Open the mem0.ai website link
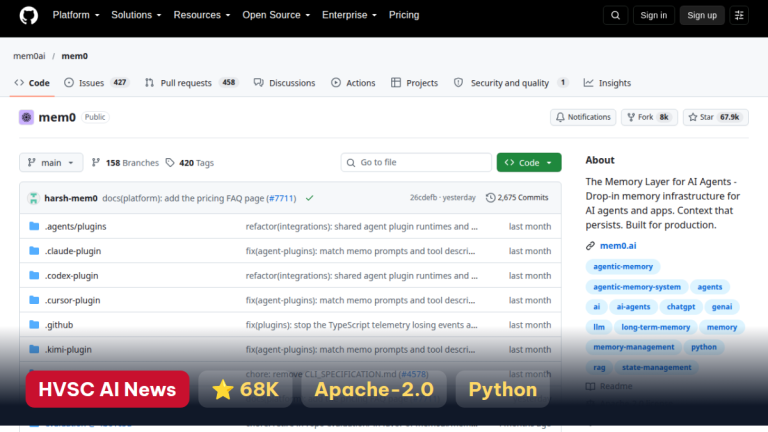The image size is (768, 432). [618, 246]
